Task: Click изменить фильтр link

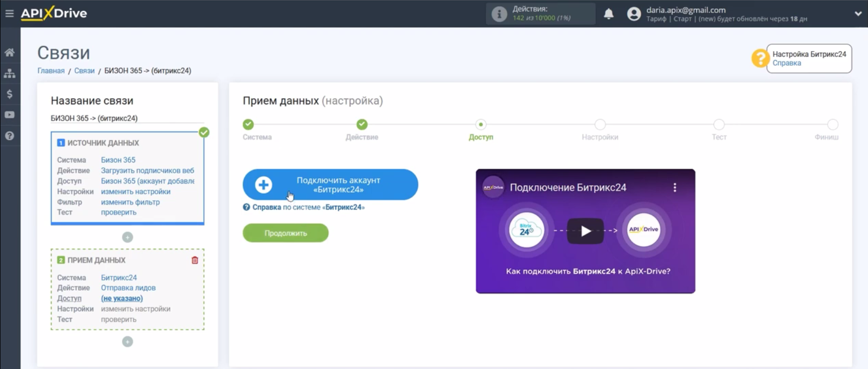Action: [x=130, y=202]
